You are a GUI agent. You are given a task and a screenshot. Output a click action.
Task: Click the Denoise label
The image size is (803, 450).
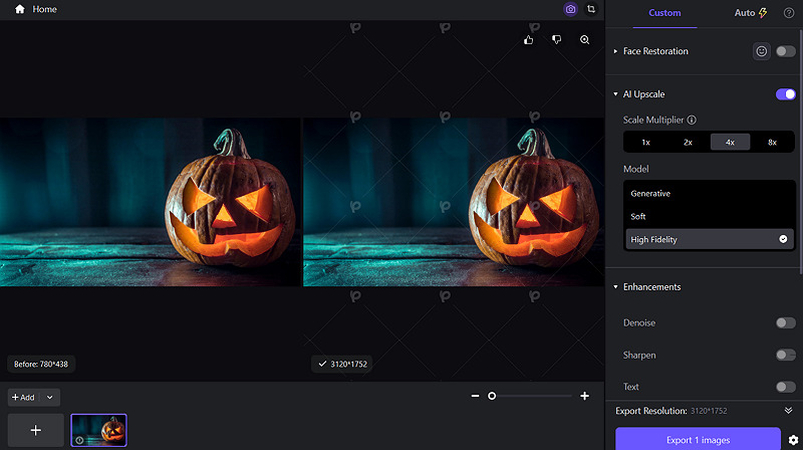[x=639, y=323]
